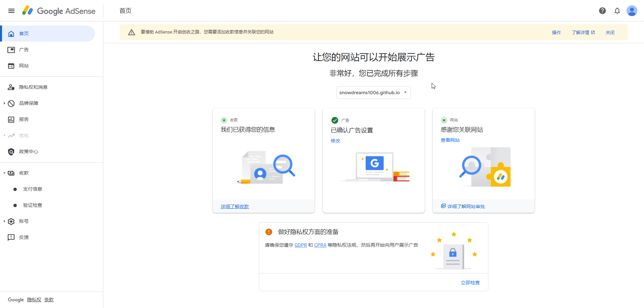Open 隐私权和消息 in the sidebar
Image resolution: width=644 pixels, height=308 pixels.
point(33,87)
